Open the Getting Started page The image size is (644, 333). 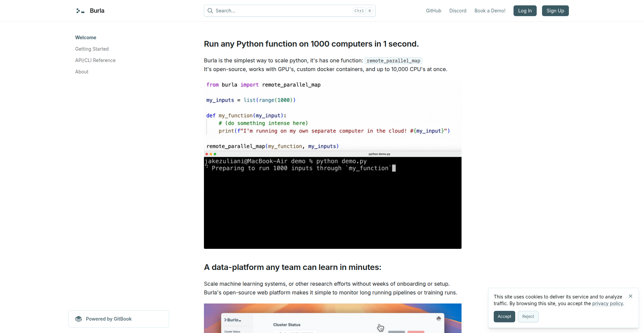[92, 49]
